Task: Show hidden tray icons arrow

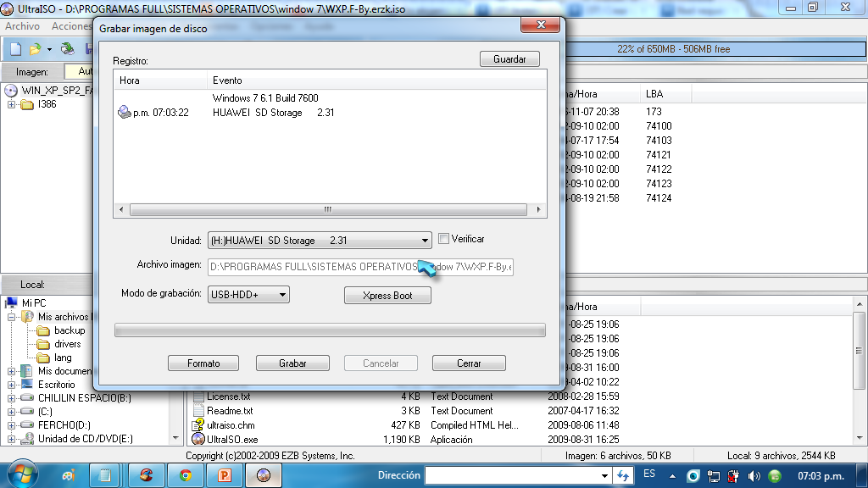Action: tap(672, 476)
